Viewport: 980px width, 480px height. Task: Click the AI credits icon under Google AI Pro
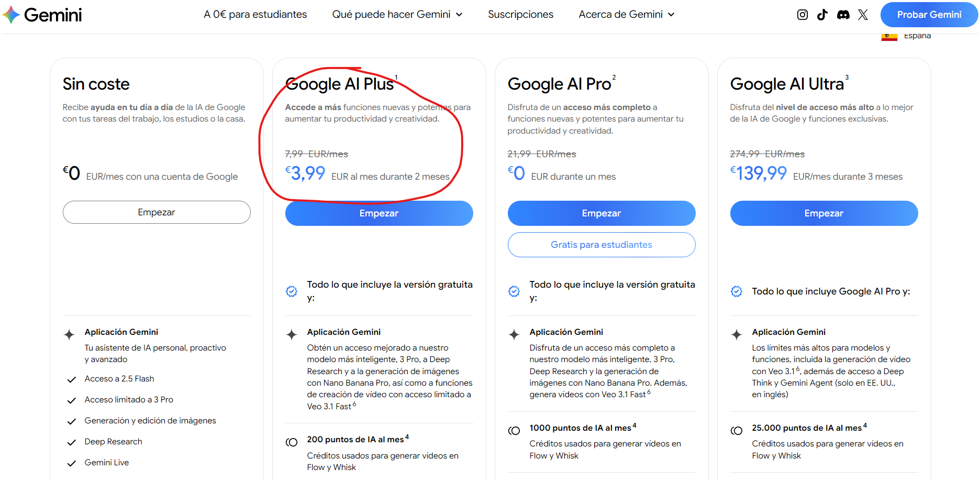click(x=514, y=431)
